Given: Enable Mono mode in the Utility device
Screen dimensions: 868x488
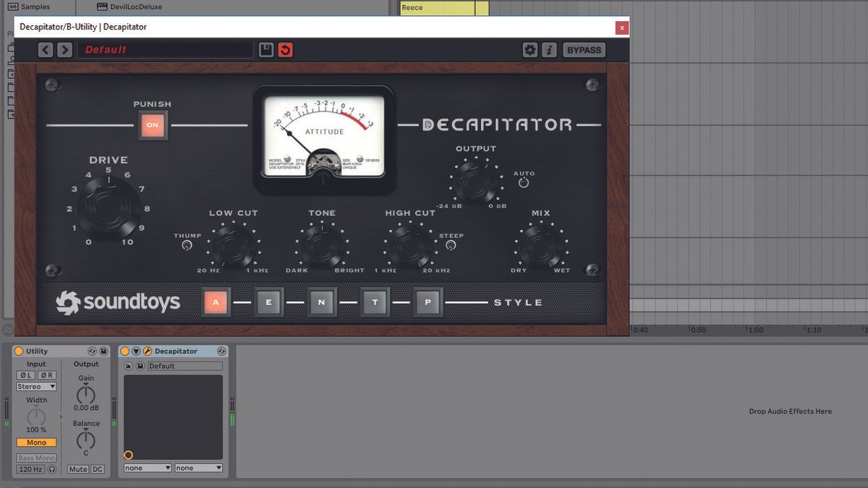Looking at the screenshot, I should (35, 442).
